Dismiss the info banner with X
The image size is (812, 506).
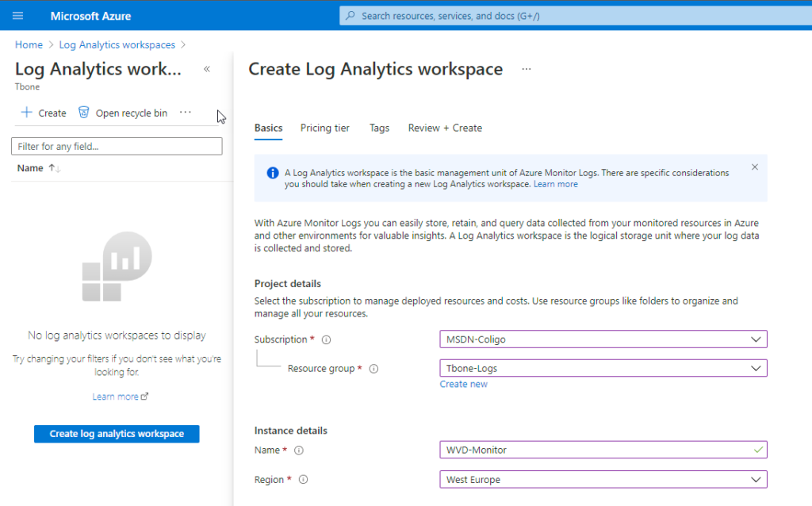755,167
